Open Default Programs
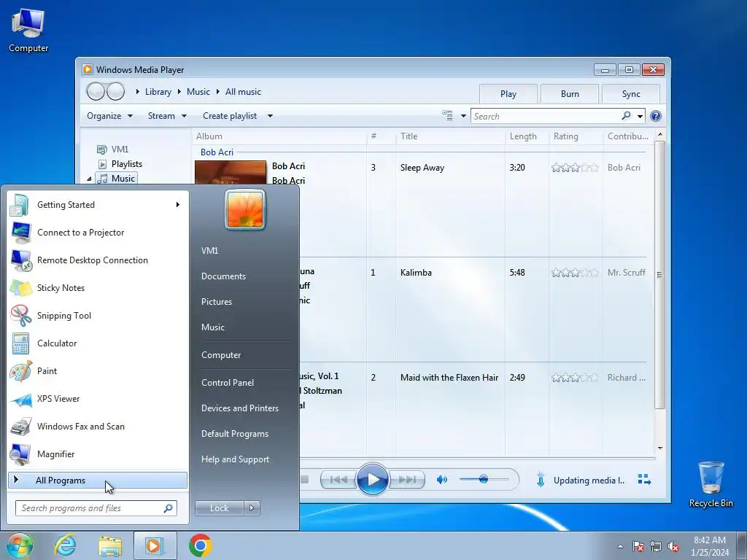 click(234, 434)
